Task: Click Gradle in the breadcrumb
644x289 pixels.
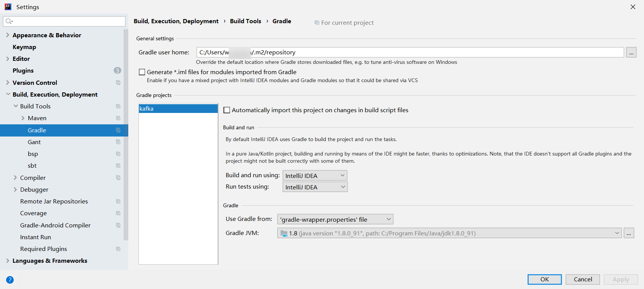Action: point(282,21)
